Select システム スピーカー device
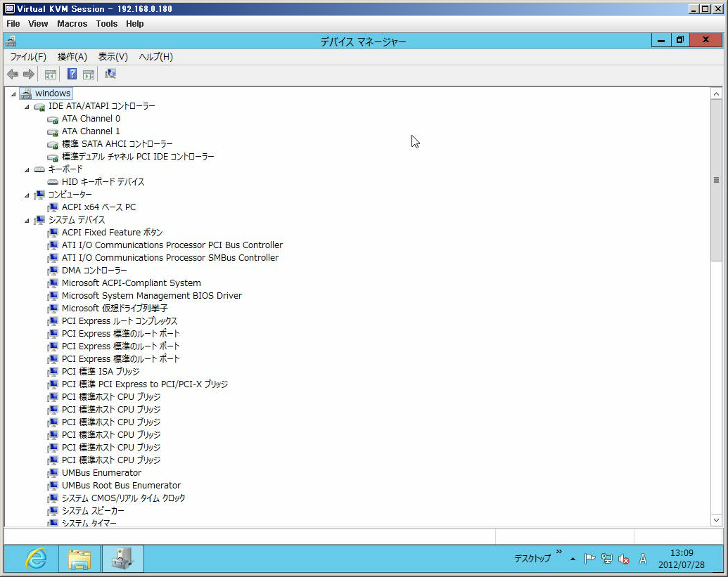 (x=93, y=511)
